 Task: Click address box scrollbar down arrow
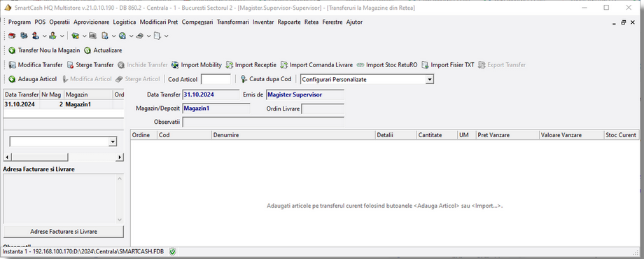point(120,220)
